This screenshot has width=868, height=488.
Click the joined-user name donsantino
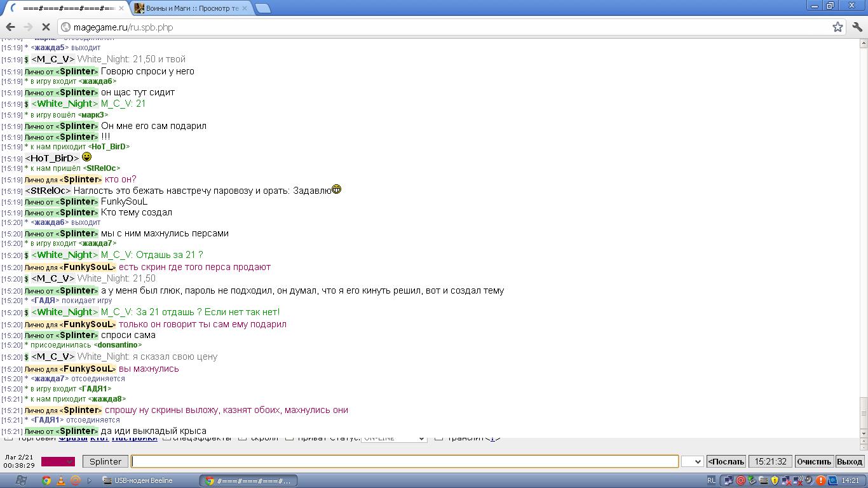[x=118, y=345]
